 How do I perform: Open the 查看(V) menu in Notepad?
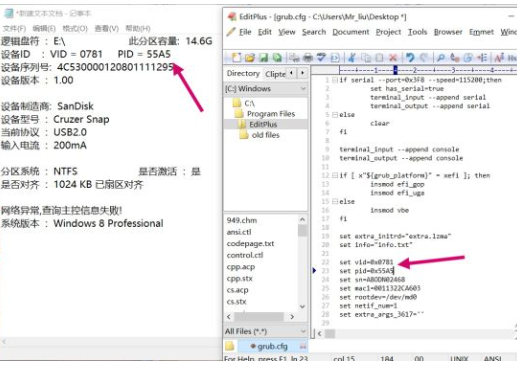[x=107, y=28]
